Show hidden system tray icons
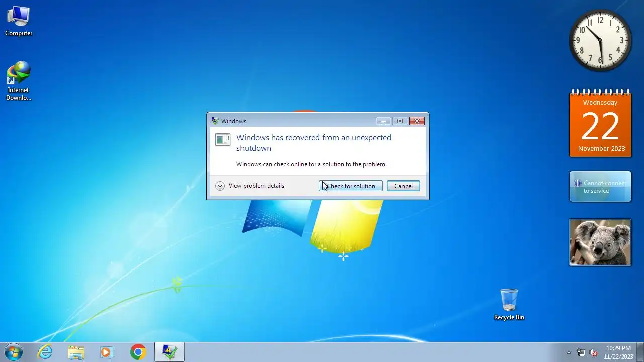 tap(569, 352)
